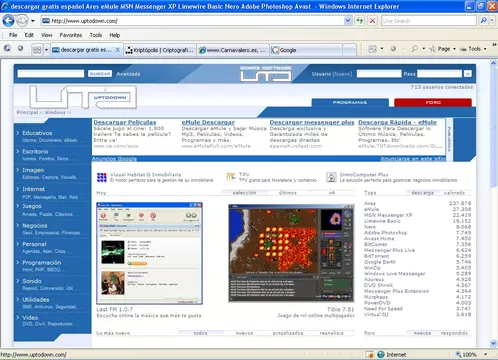Open the Descargar Peliculas ad link
Image resolution: width=498 pixels, height=360 pixels.
[x=125, y=122]
